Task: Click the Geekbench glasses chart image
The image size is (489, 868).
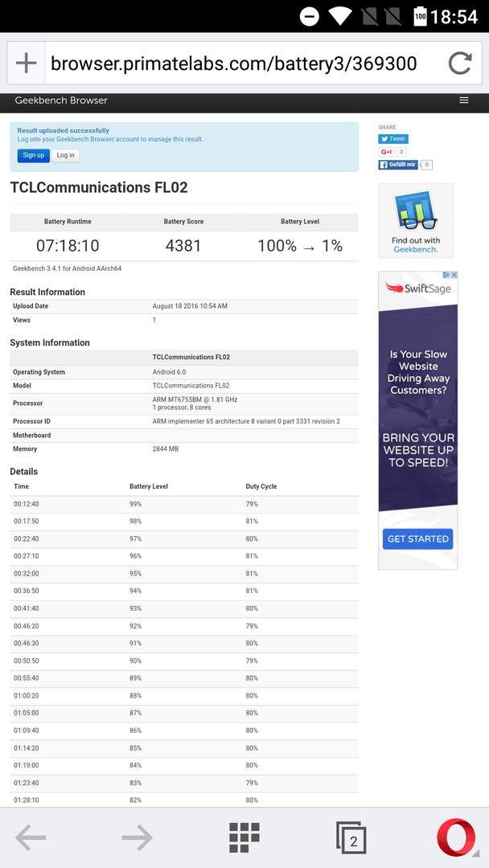Action: pyautogui.click(x=416, y=211)
